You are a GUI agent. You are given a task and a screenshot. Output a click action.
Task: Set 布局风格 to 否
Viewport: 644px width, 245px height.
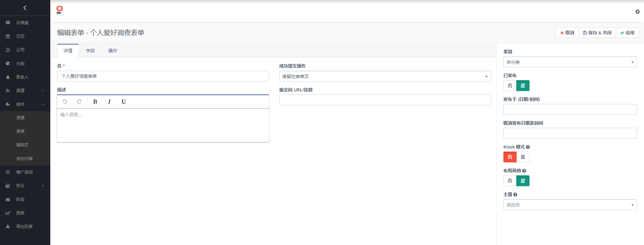click(x=510, y=181)
